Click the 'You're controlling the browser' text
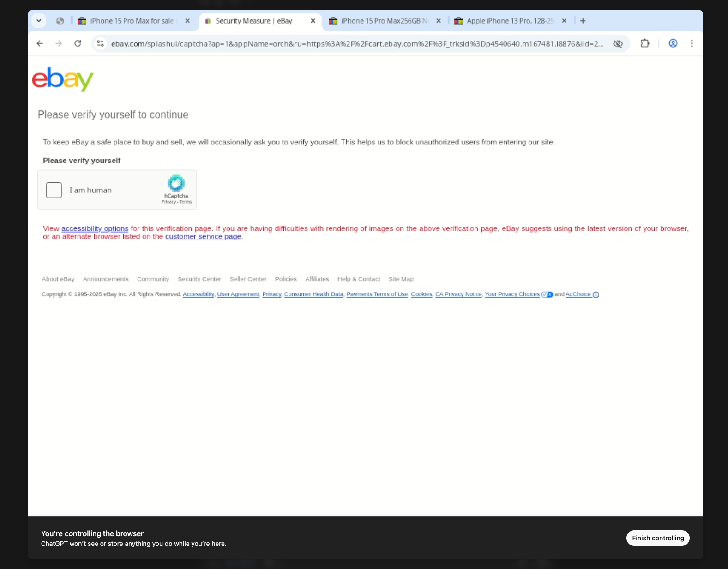 coord(92,533)
